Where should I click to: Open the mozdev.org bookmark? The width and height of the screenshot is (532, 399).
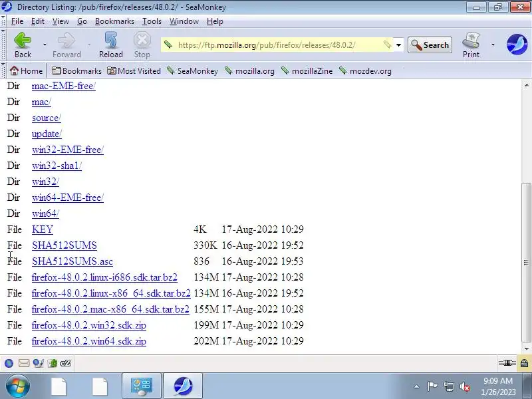pyautogui.click(x=365, y=71)
